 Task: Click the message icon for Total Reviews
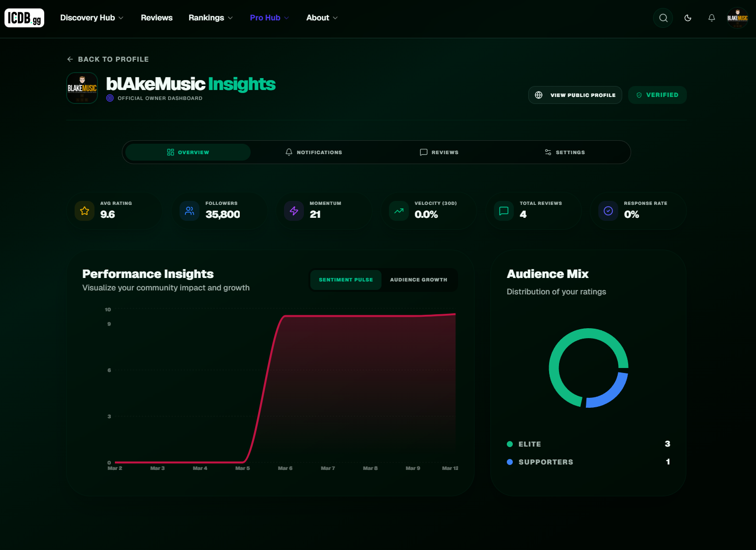coord(504,211)
